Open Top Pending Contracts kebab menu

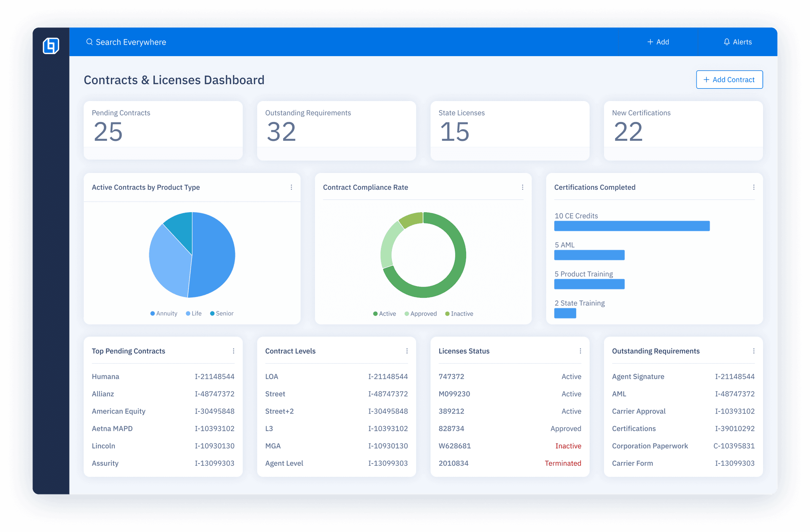(x=233, y=351)
